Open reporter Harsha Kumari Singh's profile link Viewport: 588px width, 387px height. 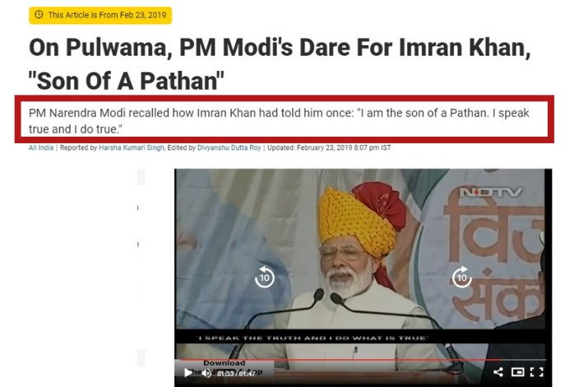coord(132,147)
